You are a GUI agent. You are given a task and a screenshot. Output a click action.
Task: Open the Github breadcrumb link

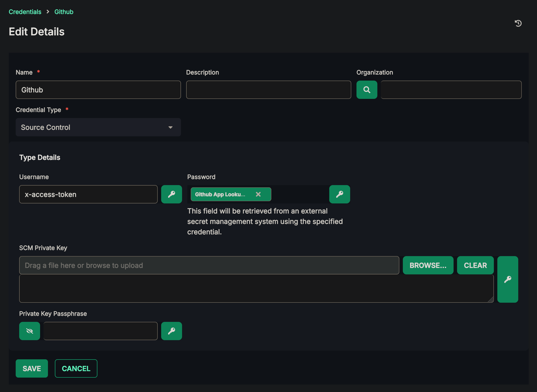tap(64, 12)
